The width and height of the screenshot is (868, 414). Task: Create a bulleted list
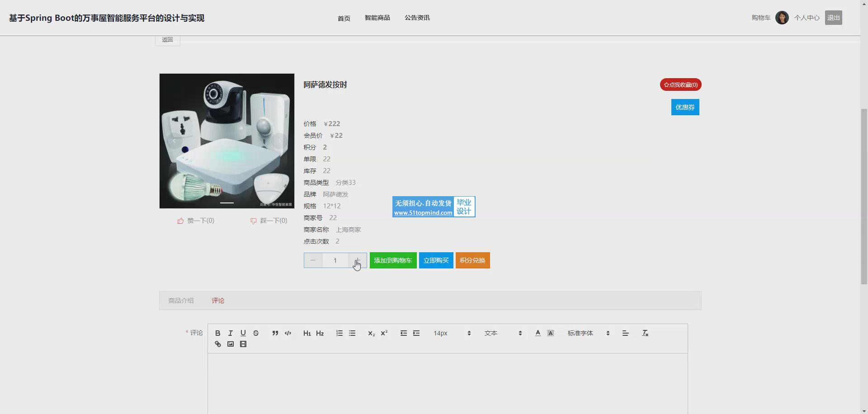coord(352,333)
